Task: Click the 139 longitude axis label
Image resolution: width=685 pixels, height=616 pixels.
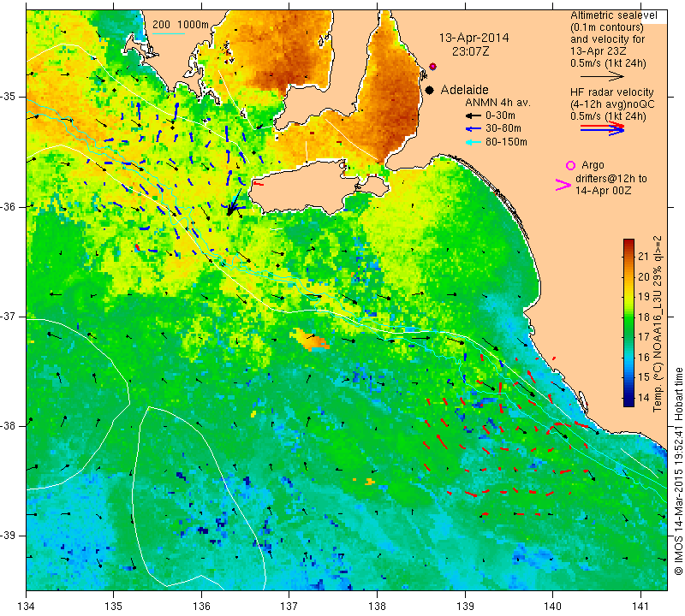Action: (465, 606)
